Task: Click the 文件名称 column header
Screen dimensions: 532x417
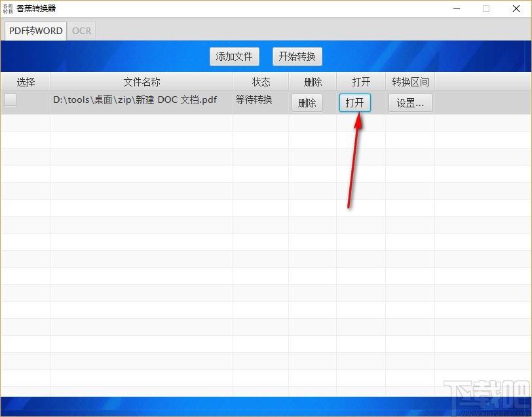Action: (x=142, y=82)
